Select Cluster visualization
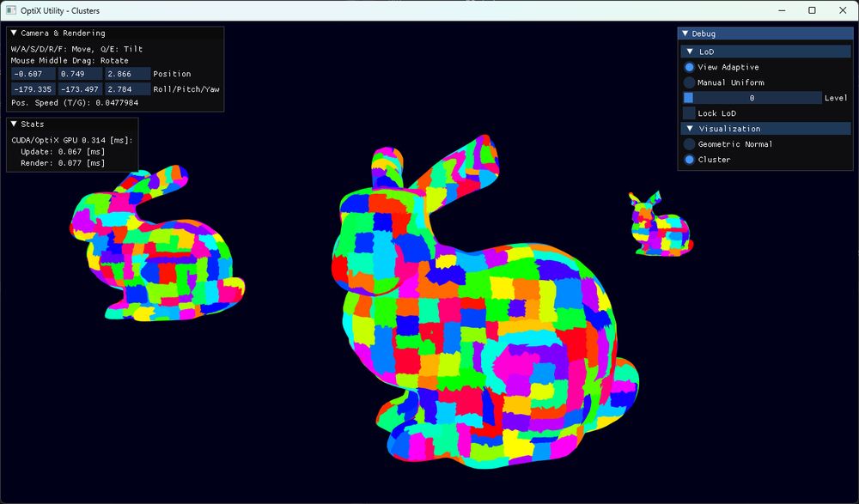859x504 pixels. tap(689, 160)
